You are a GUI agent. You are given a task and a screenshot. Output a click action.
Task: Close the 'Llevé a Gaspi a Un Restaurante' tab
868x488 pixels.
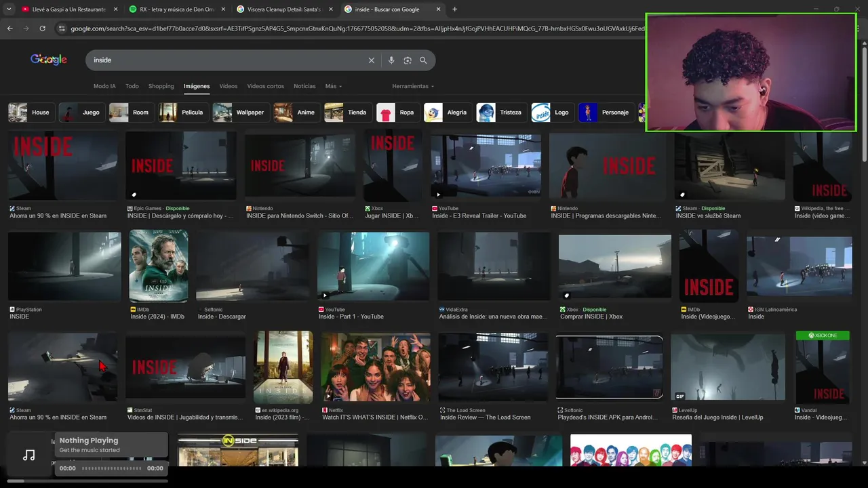tap(115, 9)
